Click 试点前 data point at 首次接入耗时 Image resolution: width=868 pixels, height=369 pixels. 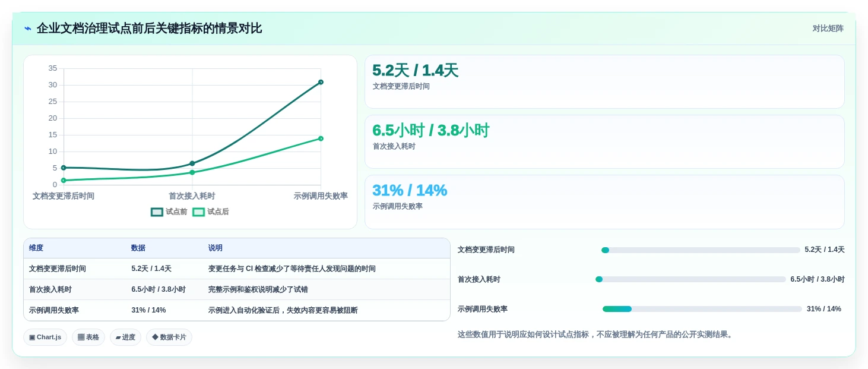click(192, 163)
